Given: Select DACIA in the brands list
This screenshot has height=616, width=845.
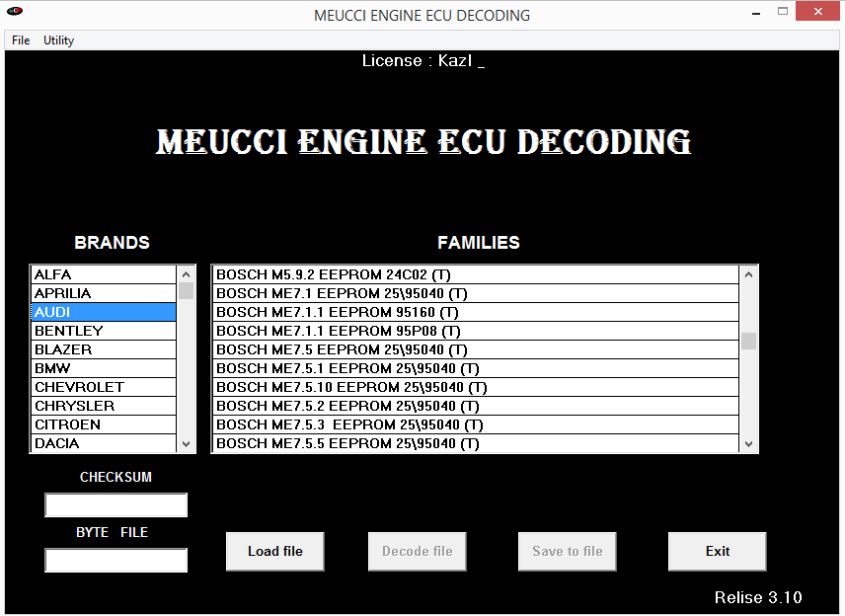Looking at the screenshot, I should [104, 443].
